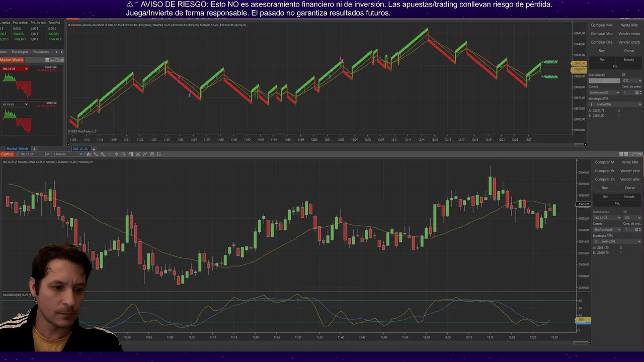
Task: Click the pin icon on Market Watch title bar
Action: [48, 60]
